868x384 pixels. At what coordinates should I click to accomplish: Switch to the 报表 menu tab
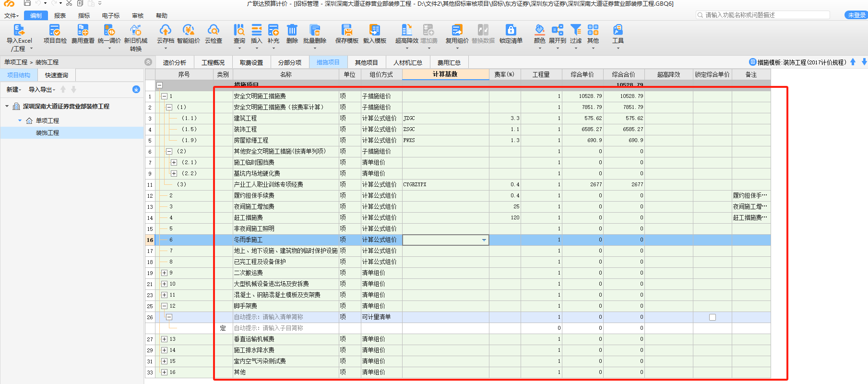point(60,16)
